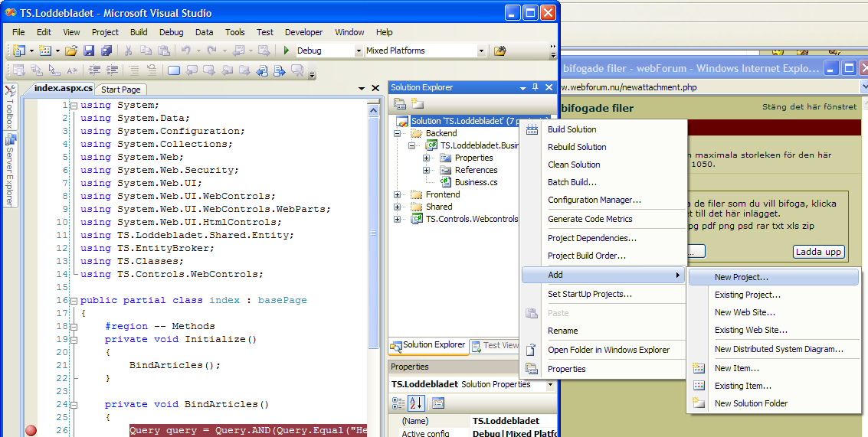The height and width of the screenshot is (437, 868).
Task: Click the Add New Item toolbar icon
Action: coord(45,51)
